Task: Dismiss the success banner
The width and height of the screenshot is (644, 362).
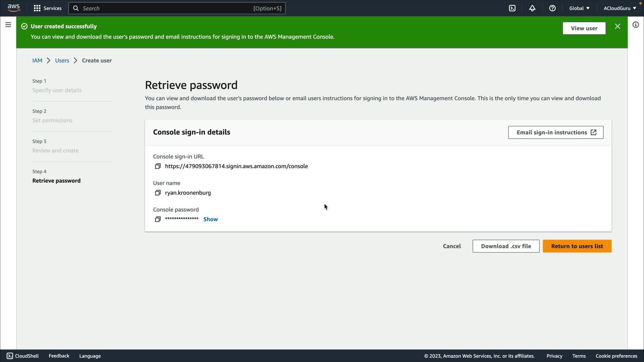Action: [x=618, y=26]
